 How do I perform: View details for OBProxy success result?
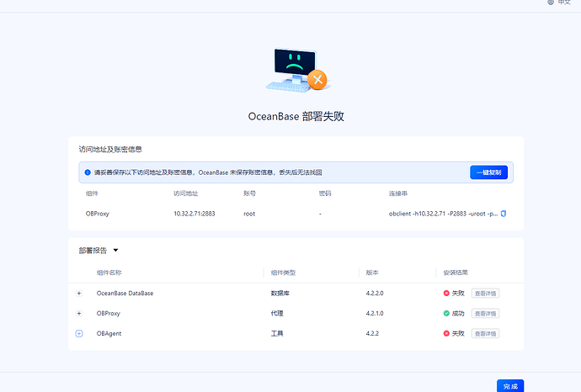point(485,313)
